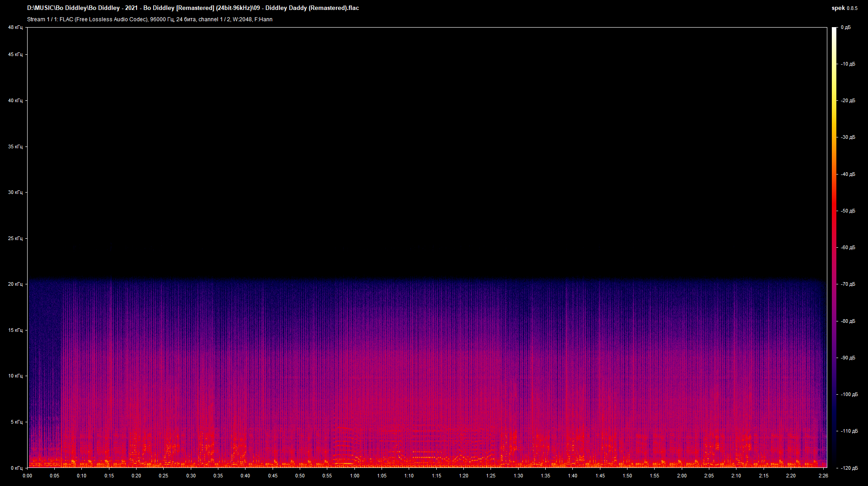
Task: Select the 5 кГц frequency axis label
Action: tap(16, 422)
